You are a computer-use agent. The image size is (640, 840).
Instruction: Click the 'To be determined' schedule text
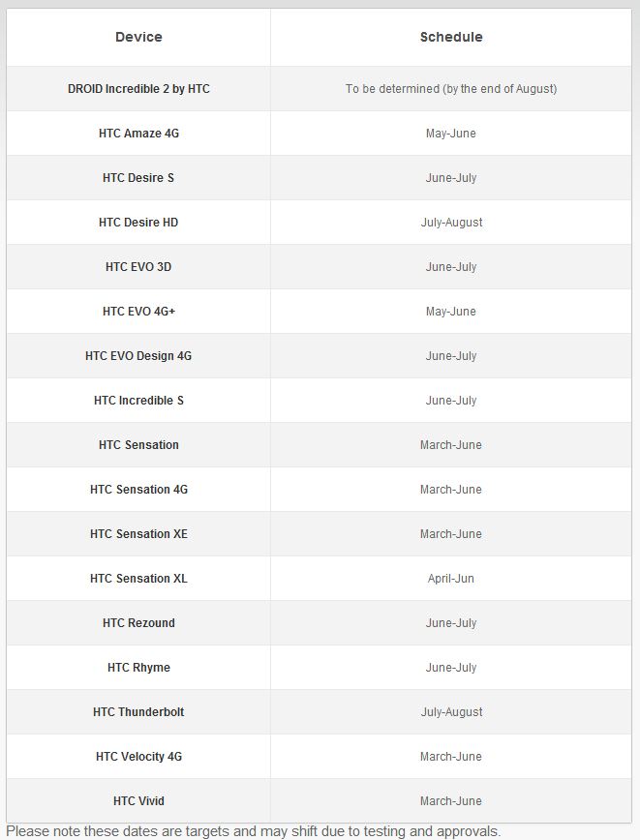pos(451,89)
